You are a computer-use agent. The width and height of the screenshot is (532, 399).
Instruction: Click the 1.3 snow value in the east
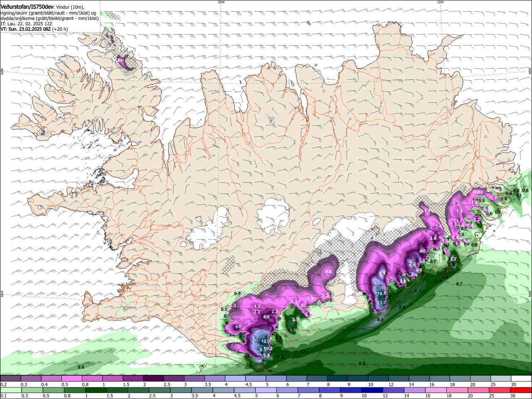coord(459,211)
